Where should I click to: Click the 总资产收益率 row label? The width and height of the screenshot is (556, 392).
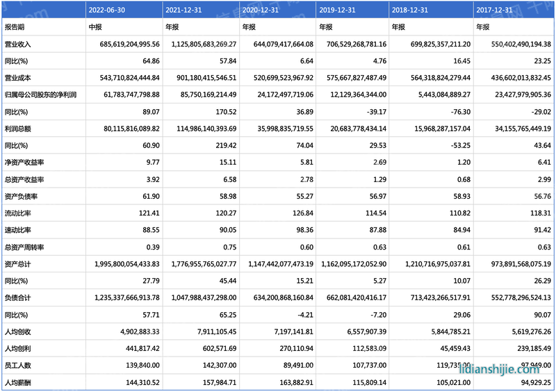(24, 179)
